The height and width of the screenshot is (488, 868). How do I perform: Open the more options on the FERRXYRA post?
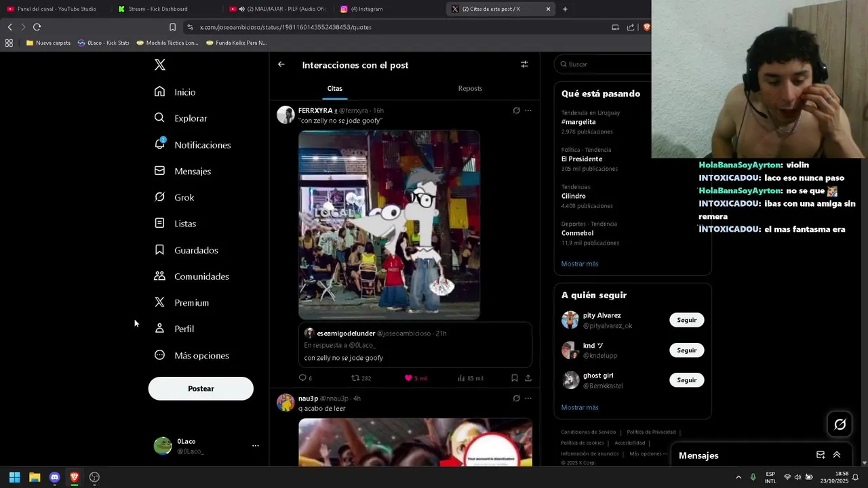pos(528,110)
